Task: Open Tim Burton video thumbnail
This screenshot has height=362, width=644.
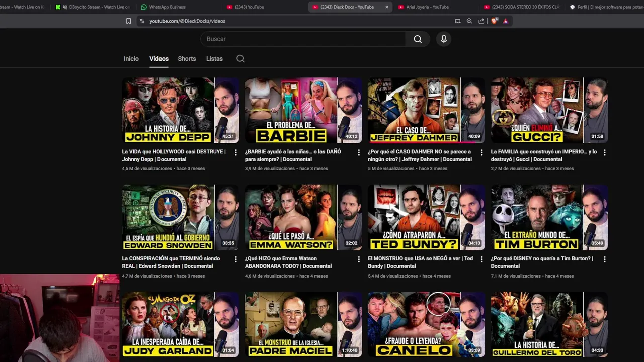Action: coord(549,217)
